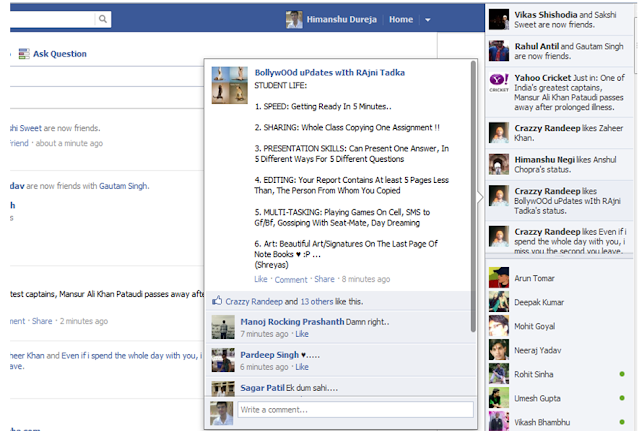Open Rahul Antil ticker avatar
Screen dimensions: 640x437
coord(499,51)
